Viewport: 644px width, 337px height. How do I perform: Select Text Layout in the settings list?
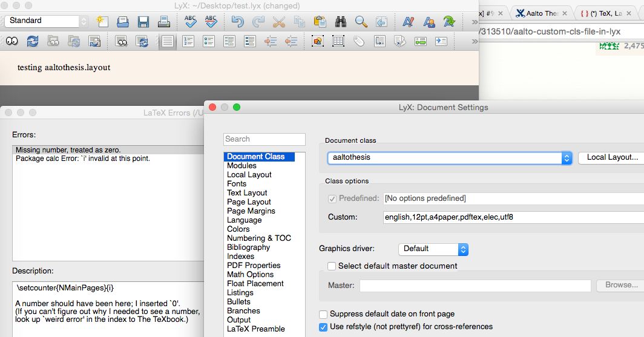[247, 193]
